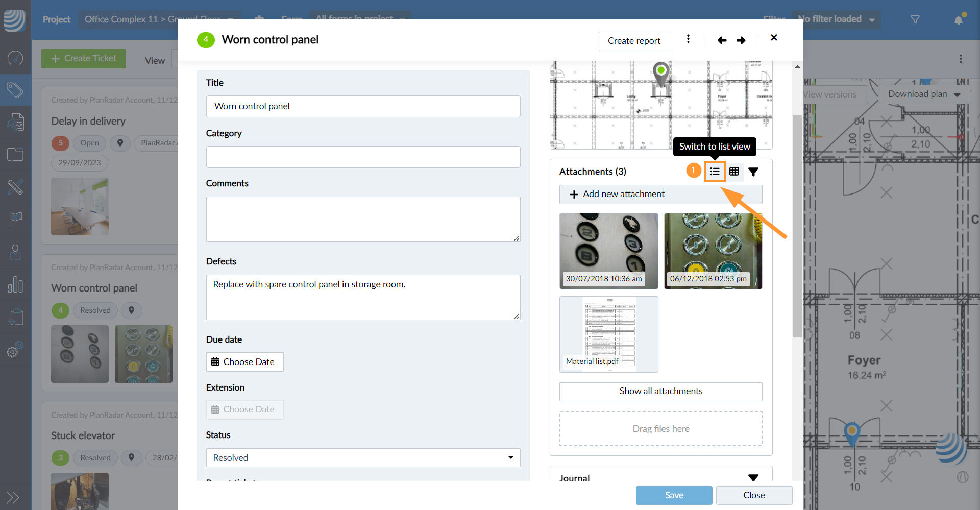Switch attachments to grid view
This screenshot has width=980, height=510.
click(734, 172)
